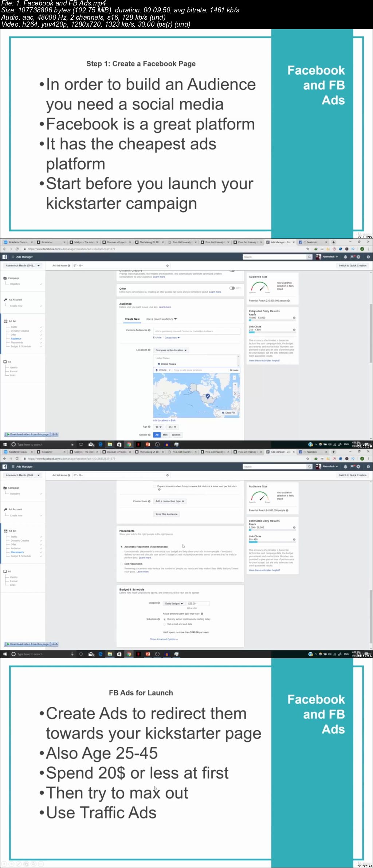
Task: Open maximum age 65+ dropdown
Action: point(172,427)
